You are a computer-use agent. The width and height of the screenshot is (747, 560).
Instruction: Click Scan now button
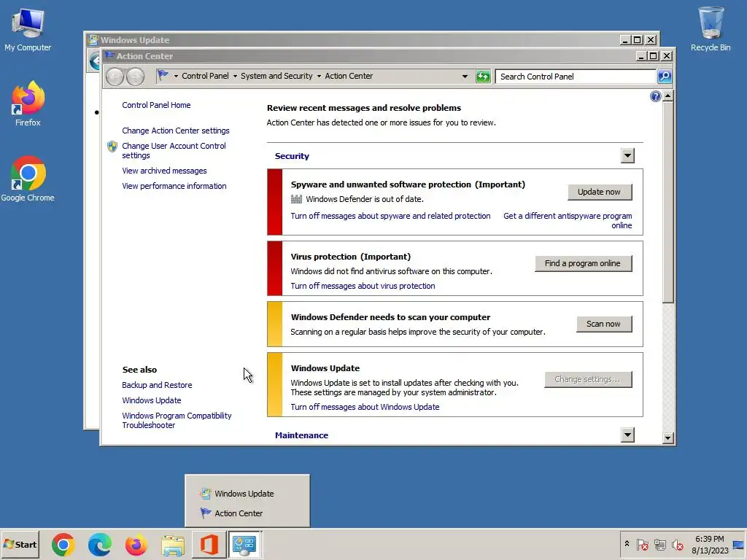click(604, 324)
